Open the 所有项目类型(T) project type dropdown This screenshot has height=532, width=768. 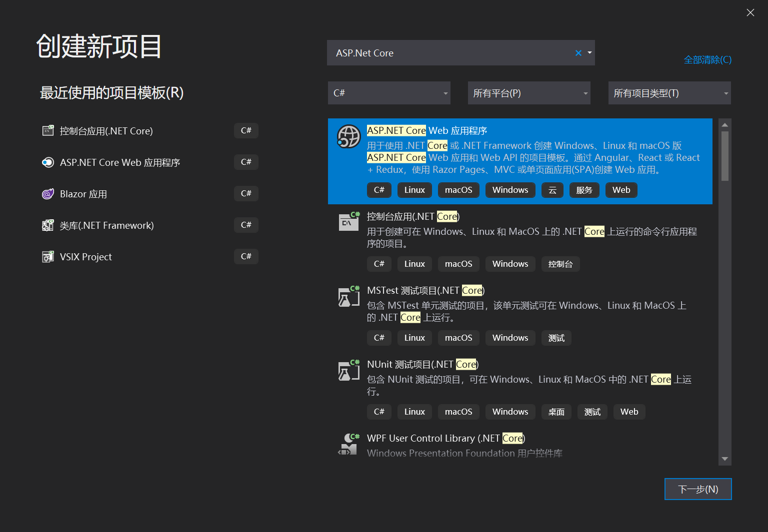point(669,93)
